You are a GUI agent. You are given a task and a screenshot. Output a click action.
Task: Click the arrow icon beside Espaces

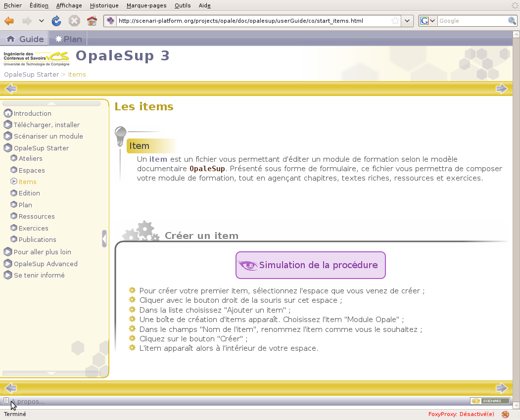[x=13, y=170]
